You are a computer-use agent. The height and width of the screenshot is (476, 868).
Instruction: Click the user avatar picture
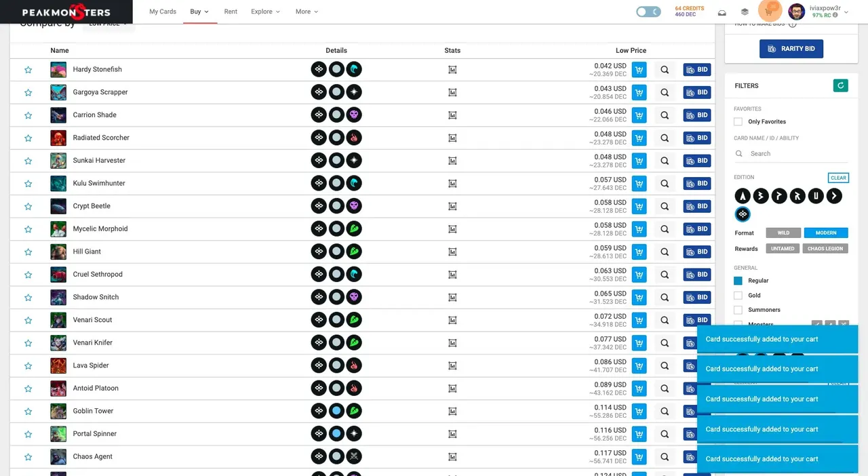[x=797, y=12]
